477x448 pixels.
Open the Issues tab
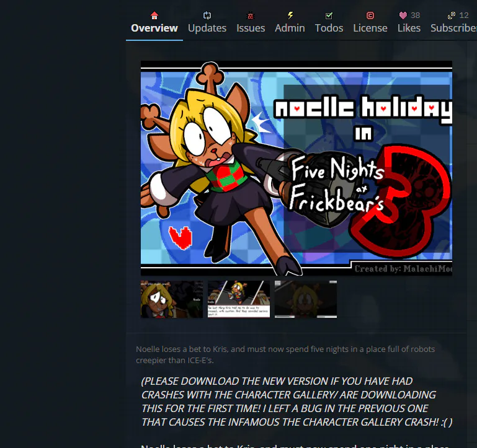pos(251,28)
